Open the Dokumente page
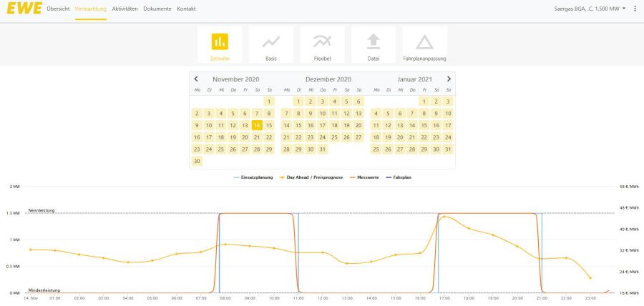This screenshot has width=644, height=306. (x=157, y=9)
